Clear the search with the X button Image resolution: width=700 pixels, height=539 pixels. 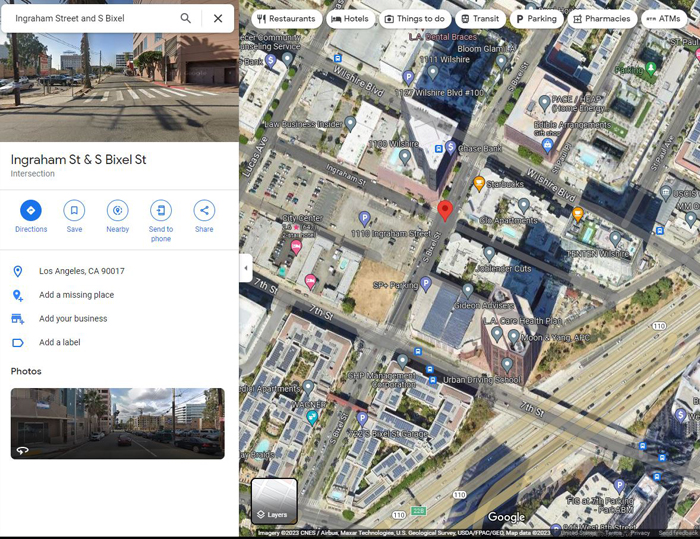click(x=218, y=18)
